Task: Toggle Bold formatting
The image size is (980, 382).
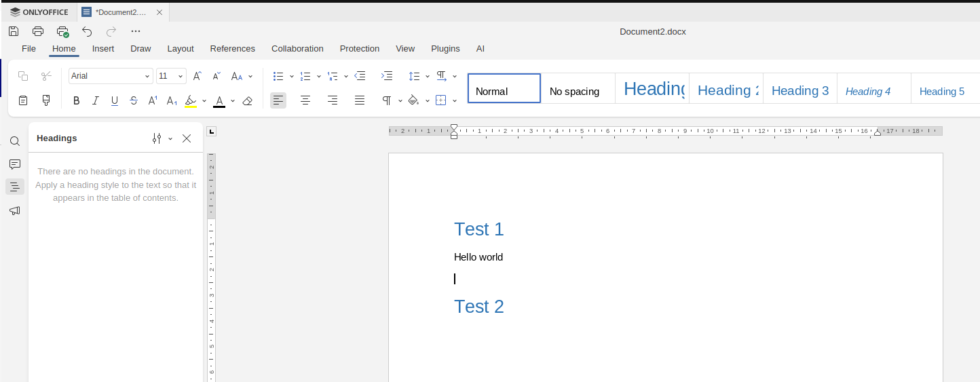Action: coord(77,100)
